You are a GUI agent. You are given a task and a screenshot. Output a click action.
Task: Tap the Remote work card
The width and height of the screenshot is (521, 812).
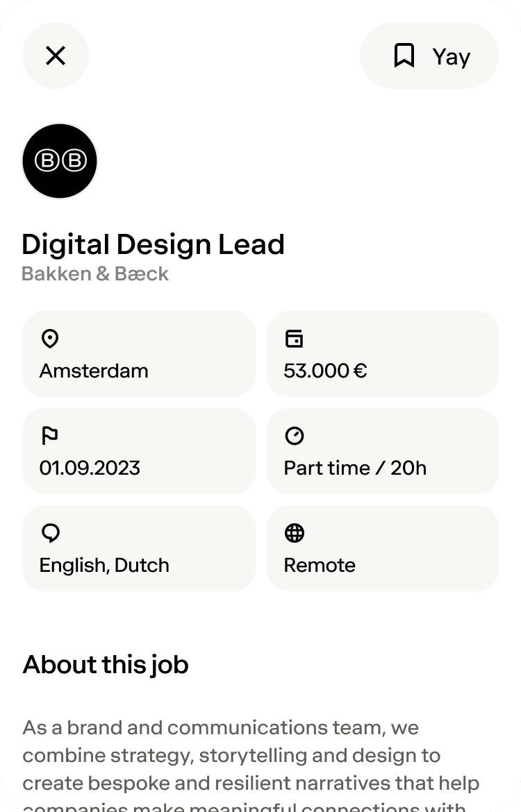383,548
